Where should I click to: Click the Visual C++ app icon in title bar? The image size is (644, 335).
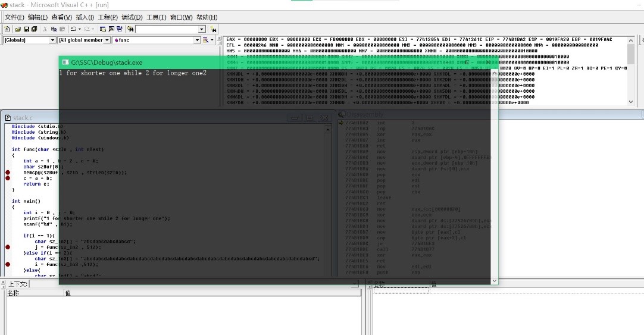tap(4, 5)
